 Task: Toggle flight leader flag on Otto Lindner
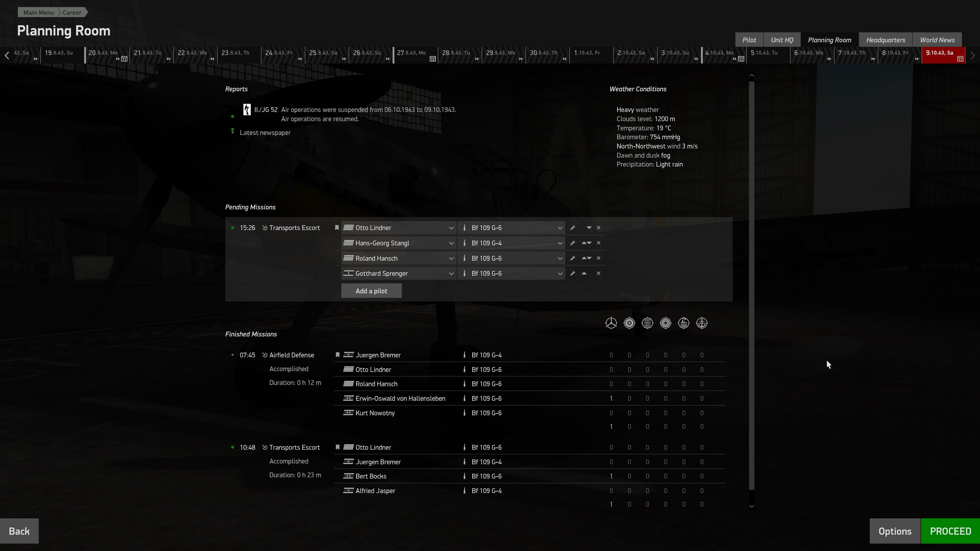coord(337,228)
